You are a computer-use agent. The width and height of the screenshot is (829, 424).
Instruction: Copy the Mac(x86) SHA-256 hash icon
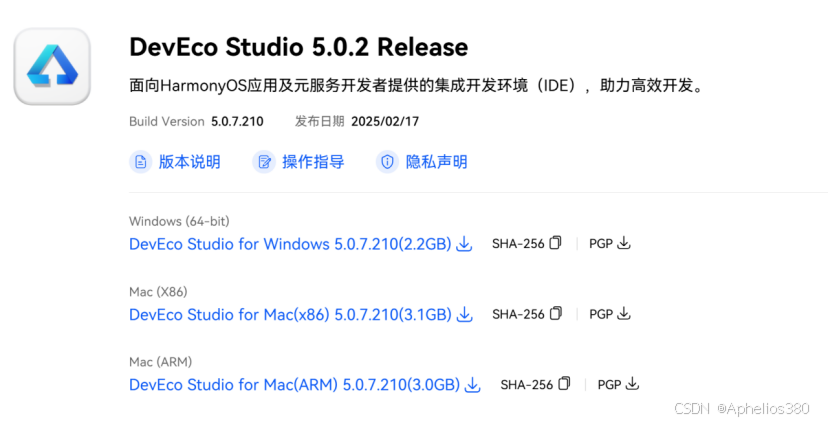coord(555,313)
